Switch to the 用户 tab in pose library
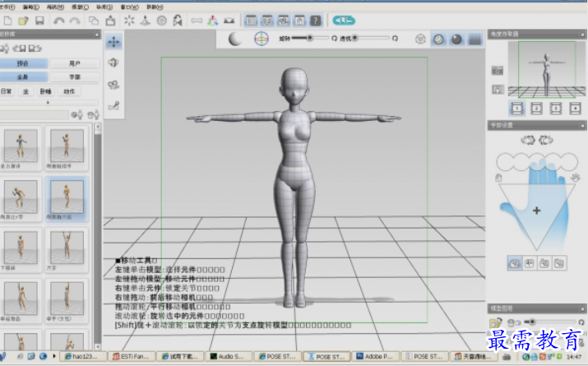The width and height of the screenshot is (588, 366). point(74,63)
